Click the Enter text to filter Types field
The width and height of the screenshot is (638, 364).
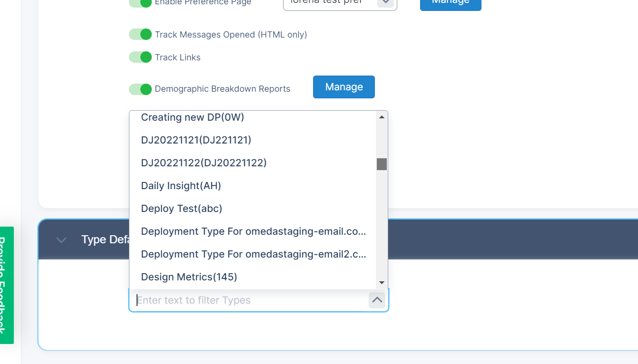tap(247, 300)
